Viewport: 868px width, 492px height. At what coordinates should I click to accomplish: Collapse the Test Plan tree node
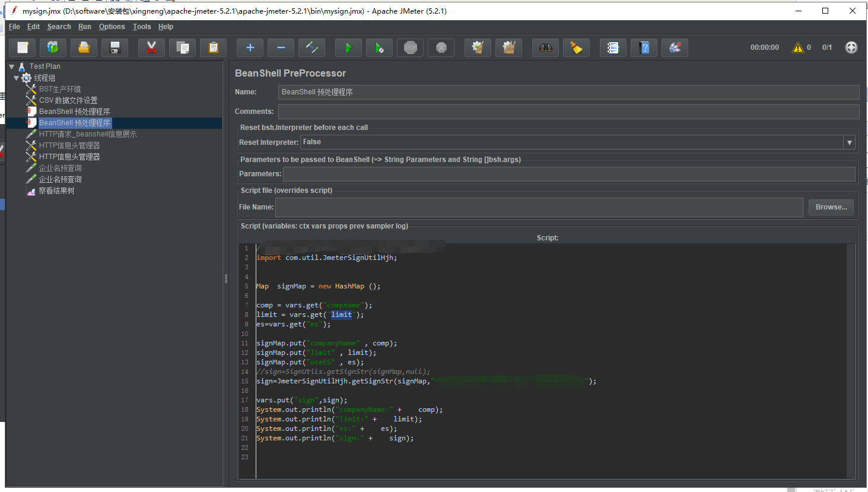tap(11, 66)
